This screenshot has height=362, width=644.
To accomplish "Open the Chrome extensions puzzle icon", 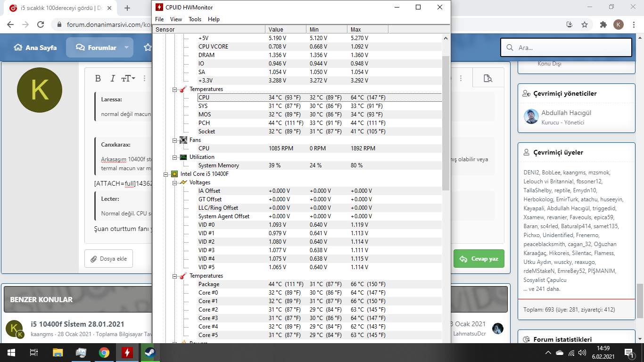I will coord(603,25).
